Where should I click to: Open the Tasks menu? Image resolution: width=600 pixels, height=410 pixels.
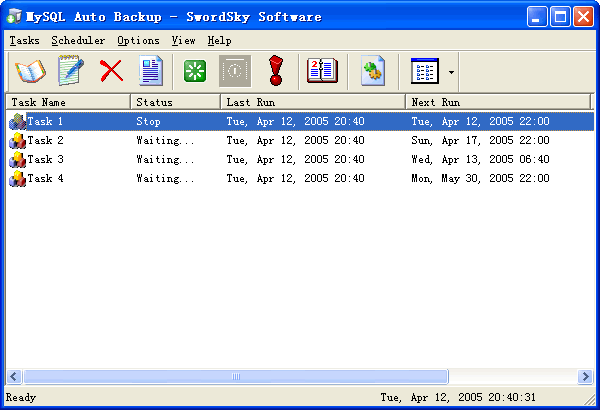24,40
